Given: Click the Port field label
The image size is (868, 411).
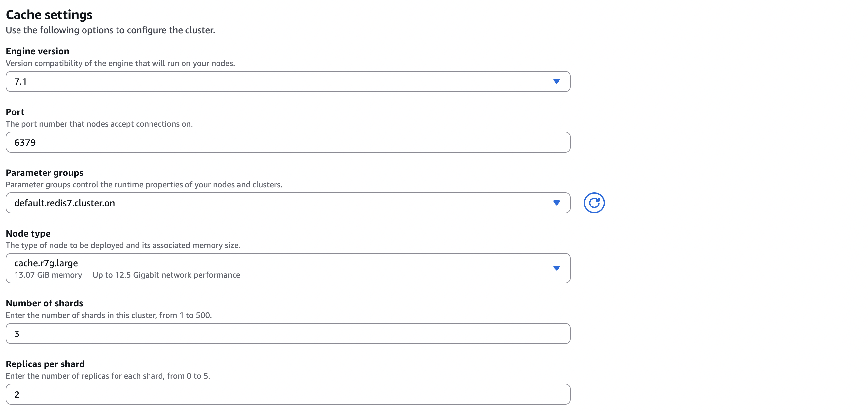Looking at the screenshot, I should pyautogui.click(x=15, y=112).
